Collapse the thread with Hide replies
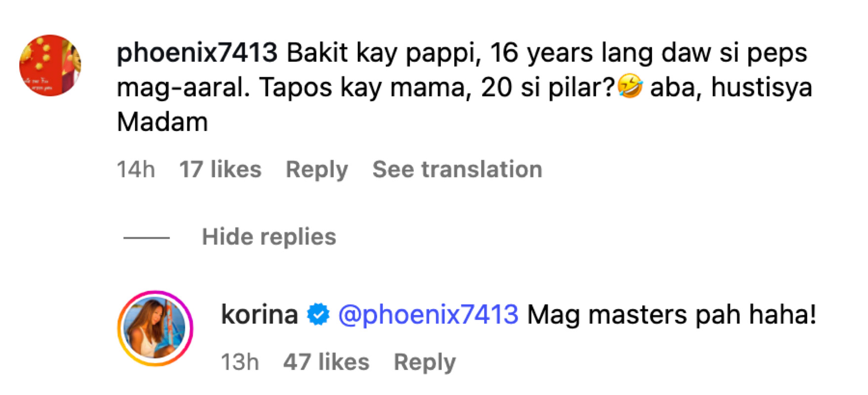The image size is (868, 395). [x=268, y=237]
